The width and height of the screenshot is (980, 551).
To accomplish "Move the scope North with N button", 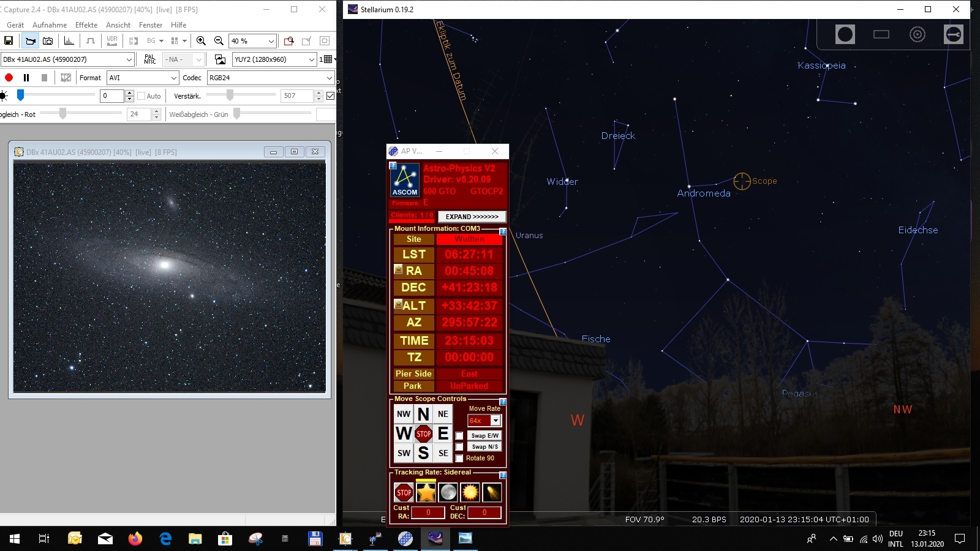I will pos(423,414).
